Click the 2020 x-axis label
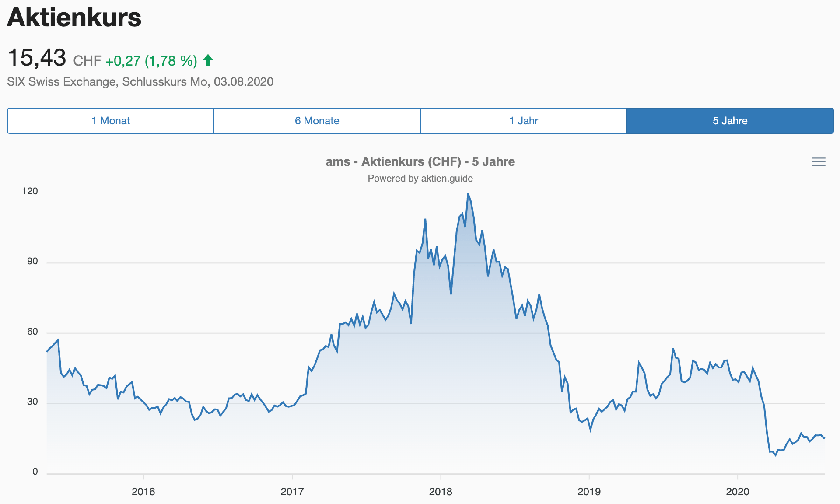This screenshot has width=840, height=504. [x=738, y=492]
